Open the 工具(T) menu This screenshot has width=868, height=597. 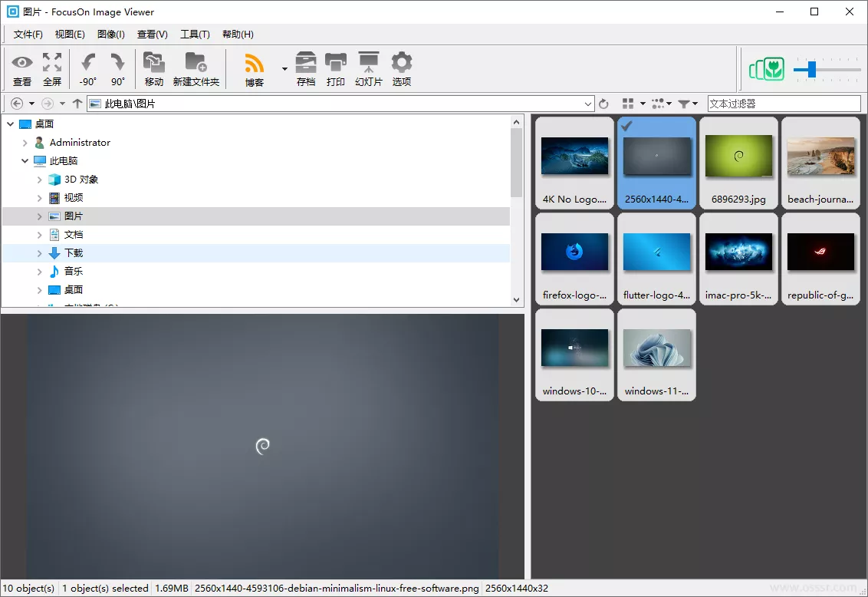tap(195, 35)
